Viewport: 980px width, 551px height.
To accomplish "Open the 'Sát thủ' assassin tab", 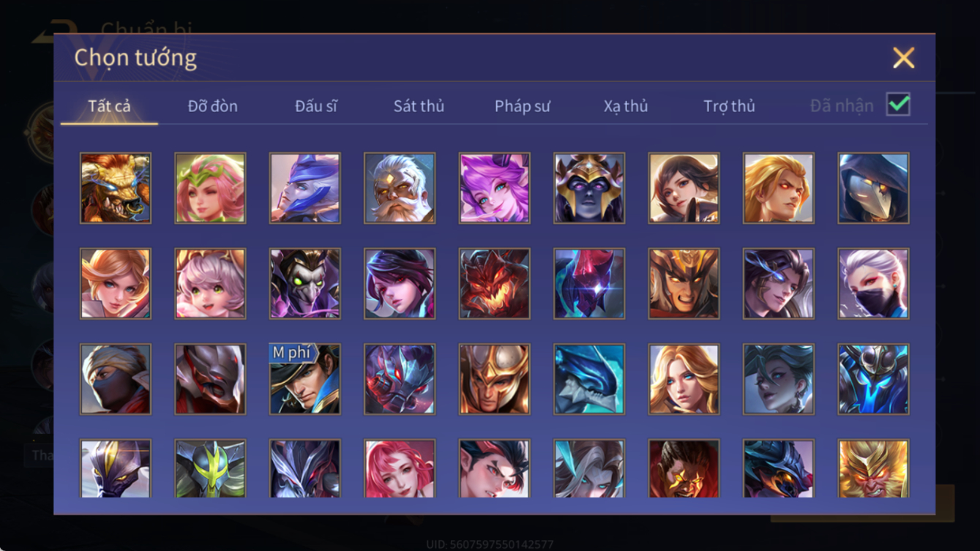I will [419, 106].
